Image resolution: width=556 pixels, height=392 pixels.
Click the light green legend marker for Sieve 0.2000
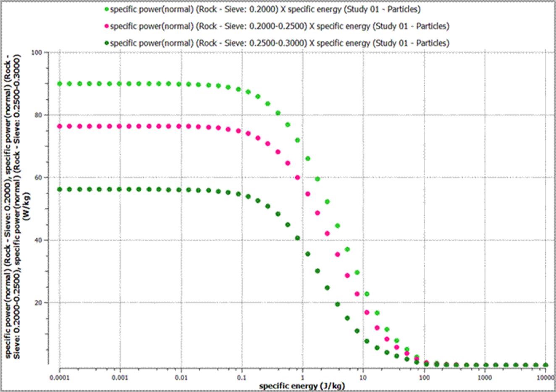point(106,9)
